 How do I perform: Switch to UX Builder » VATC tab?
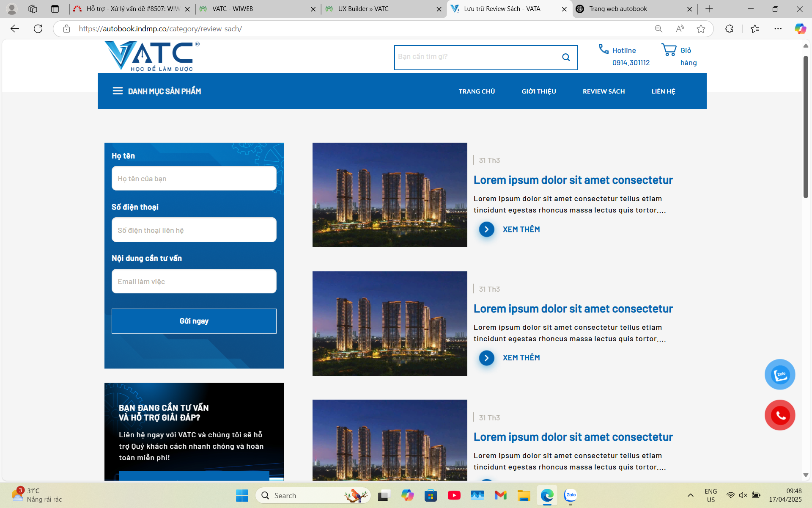pyautogui.click(x=383, y=9)
